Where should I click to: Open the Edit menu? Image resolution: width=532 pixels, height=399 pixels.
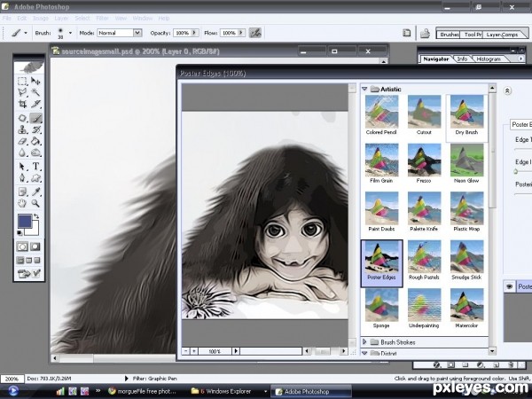(21, 18)
